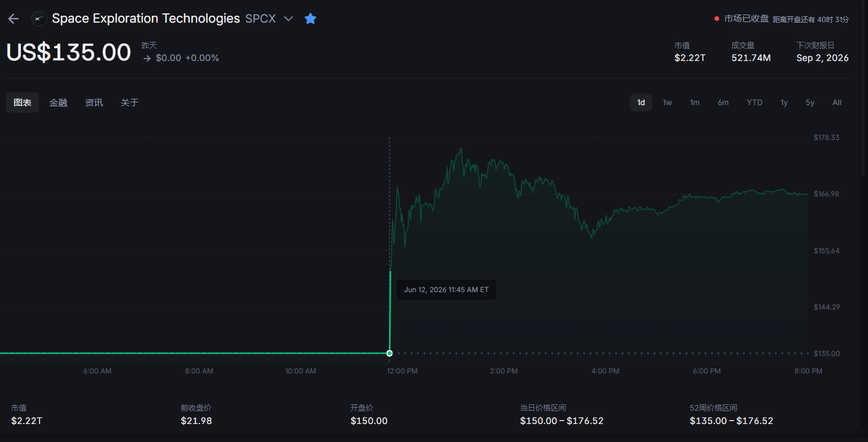Image resolution: width=868 pixels, height=442 pixels.
Task: Select the 1y chart range
Action: [784, 103]
